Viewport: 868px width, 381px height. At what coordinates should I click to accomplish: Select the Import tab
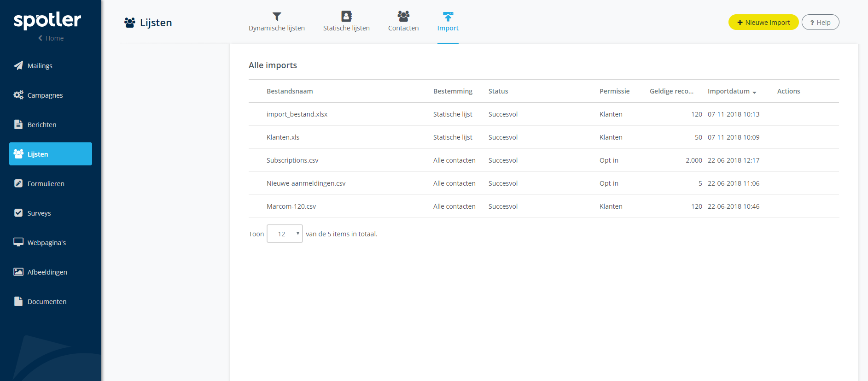coord(448,22)
